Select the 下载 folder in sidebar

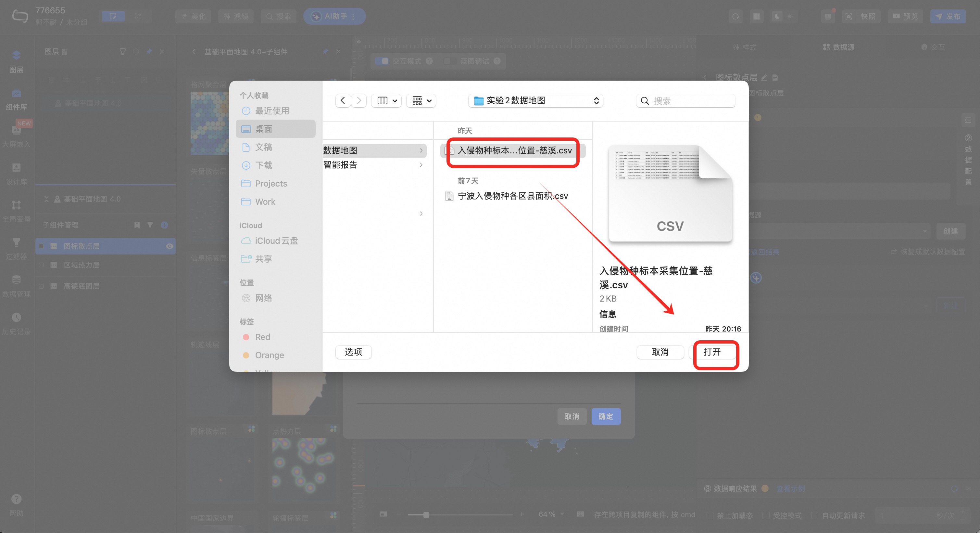(x=263, y=165)
